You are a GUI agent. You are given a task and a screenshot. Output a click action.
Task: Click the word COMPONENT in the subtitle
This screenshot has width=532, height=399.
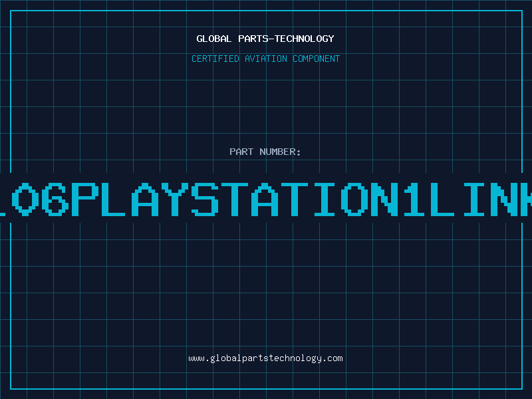tap(317, 59)
